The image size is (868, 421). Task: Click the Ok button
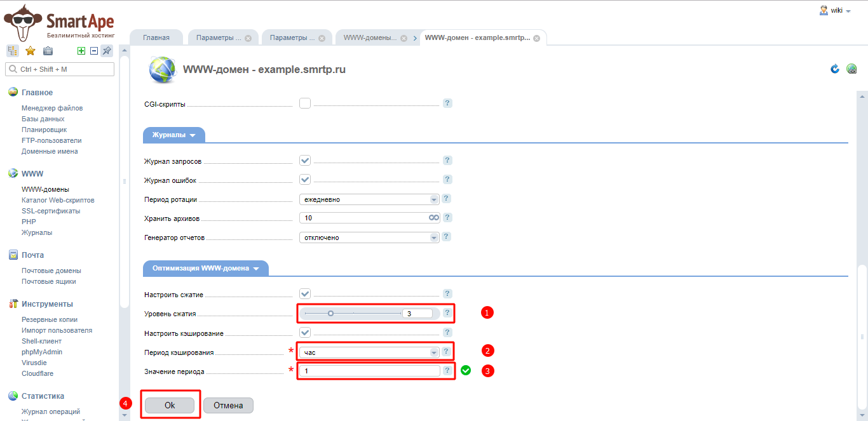[170, 405]
